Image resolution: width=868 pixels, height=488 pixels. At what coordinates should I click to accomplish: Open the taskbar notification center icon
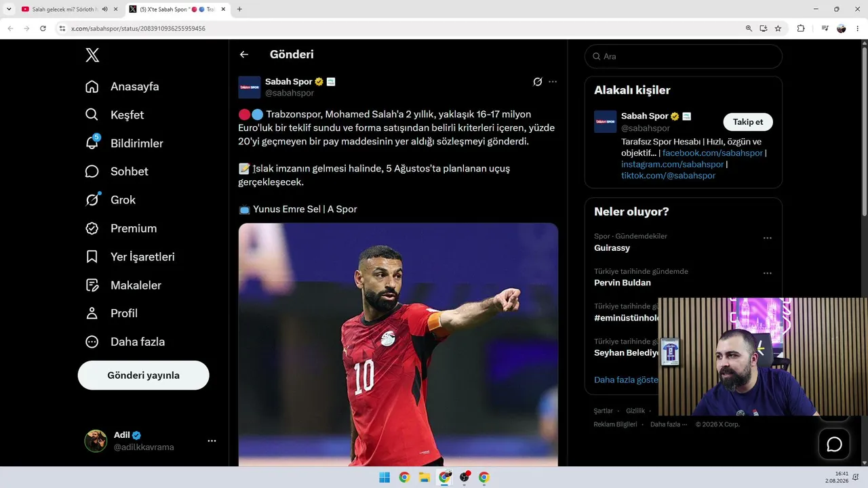click(x=857, y=477)
